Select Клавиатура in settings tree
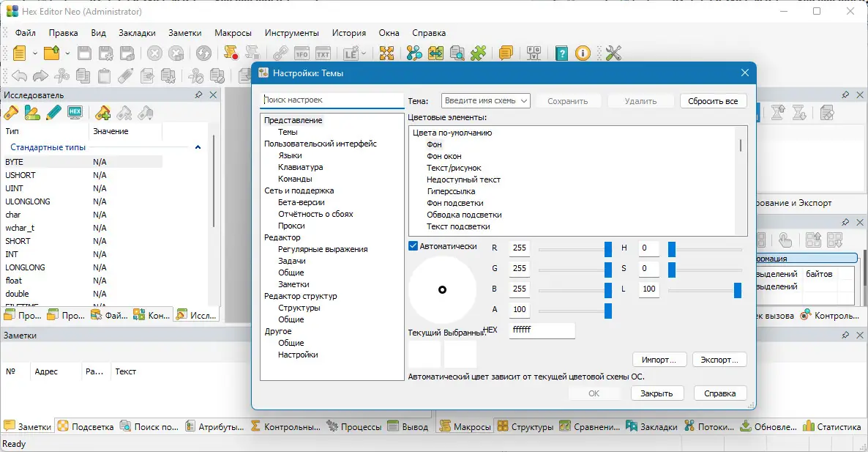Screen dimensions: 868x452 coord(301,167)
